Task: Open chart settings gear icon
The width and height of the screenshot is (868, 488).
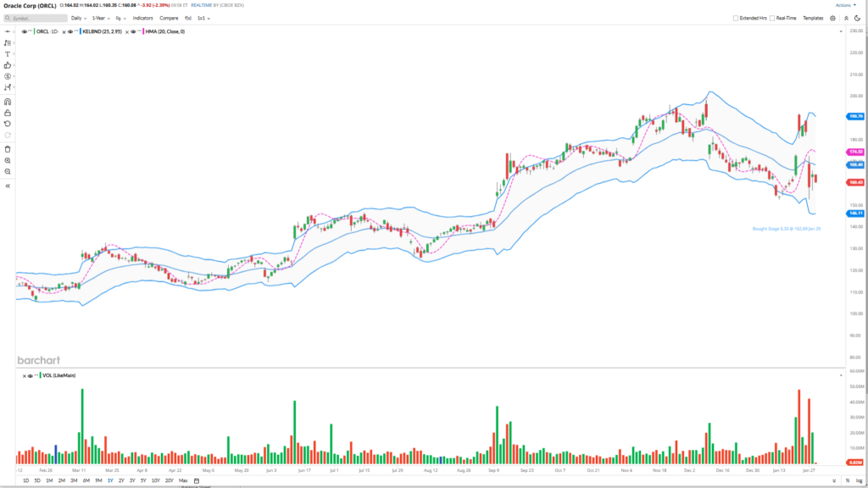Action: point(832,18)
